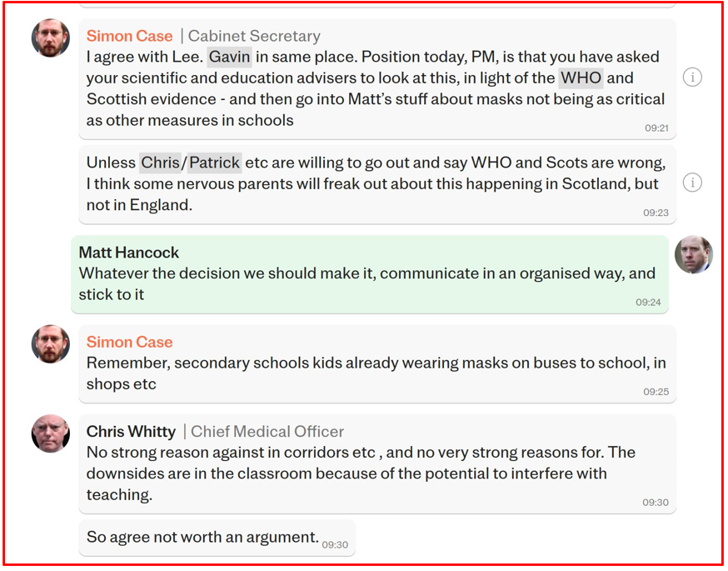Click the 09:21 timestamp
Screen dimensions: 728x571
click(x=656, y=128)
